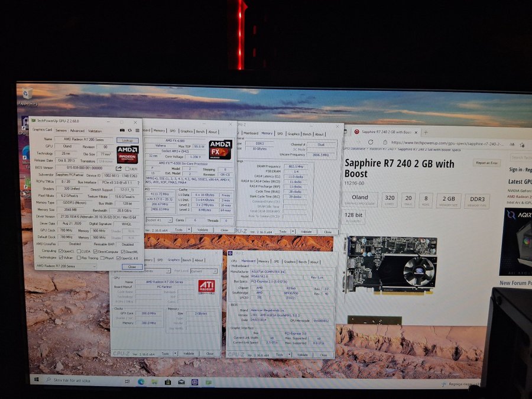Open Task View on the taskbar

(x=127, y=381)
